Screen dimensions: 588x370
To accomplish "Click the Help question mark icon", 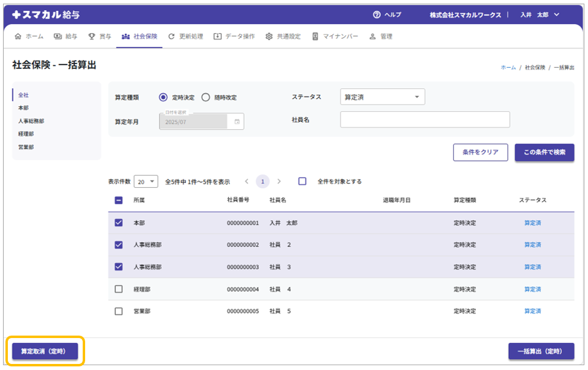I will (x=377, y=15).
